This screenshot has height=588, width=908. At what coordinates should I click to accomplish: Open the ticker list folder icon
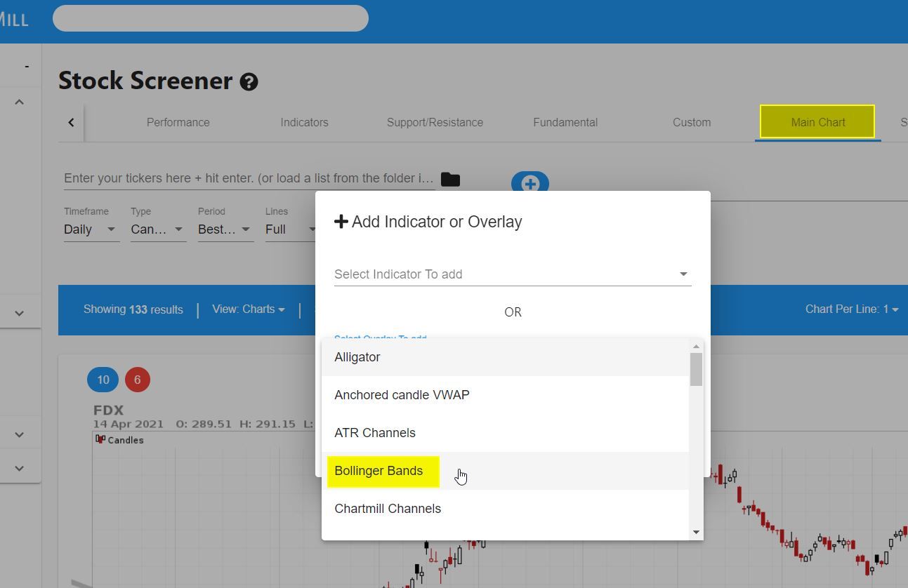coord(450,180)
